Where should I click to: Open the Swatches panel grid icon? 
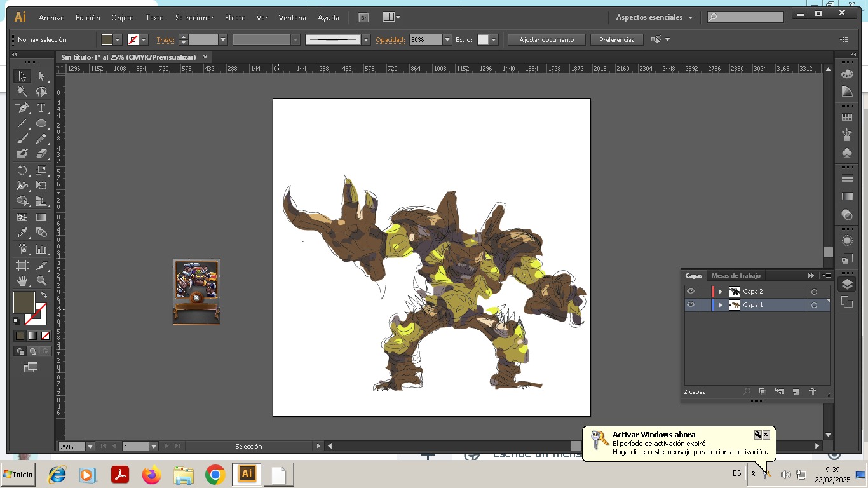(846, 118)
